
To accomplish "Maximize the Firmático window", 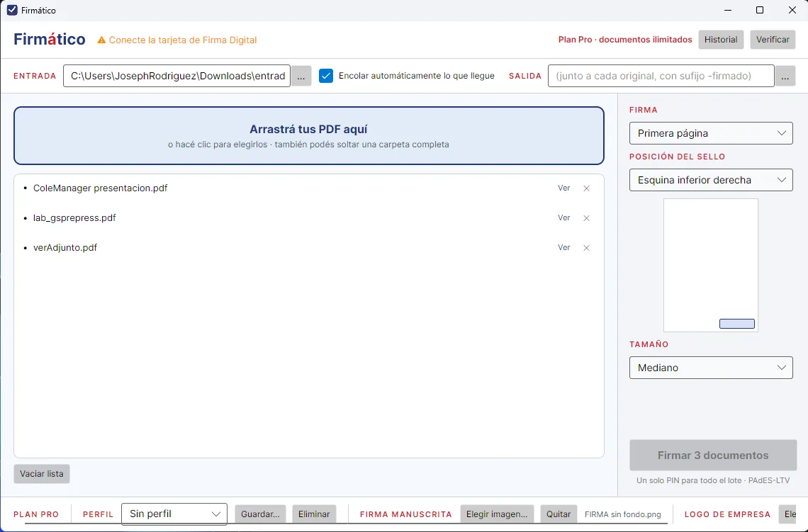I will coord(760,11).
